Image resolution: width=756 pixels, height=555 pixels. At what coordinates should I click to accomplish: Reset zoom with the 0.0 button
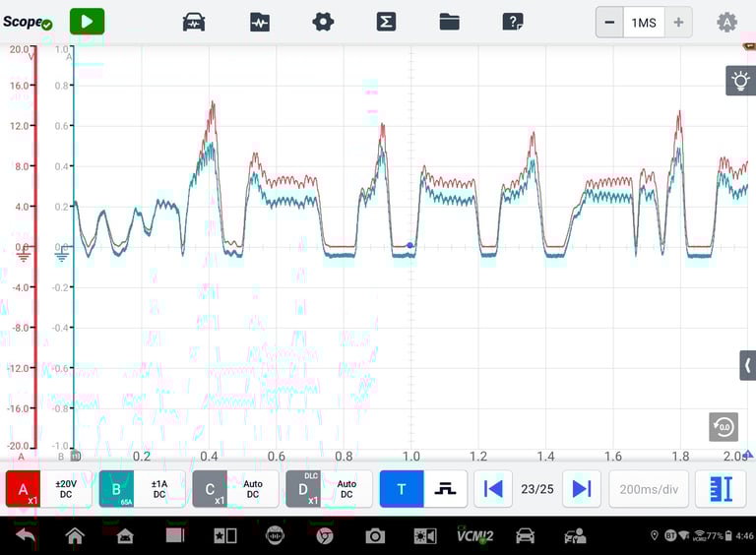[724, 427]
